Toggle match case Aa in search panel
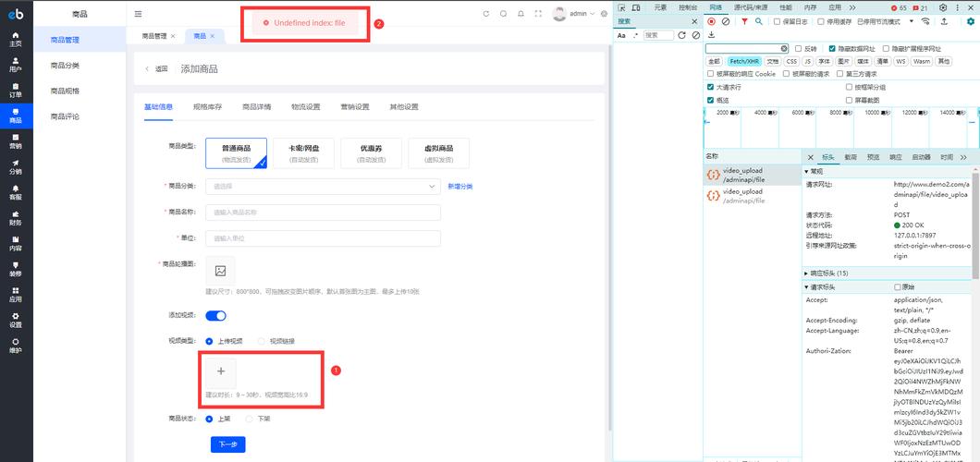 tap(621, 36)
